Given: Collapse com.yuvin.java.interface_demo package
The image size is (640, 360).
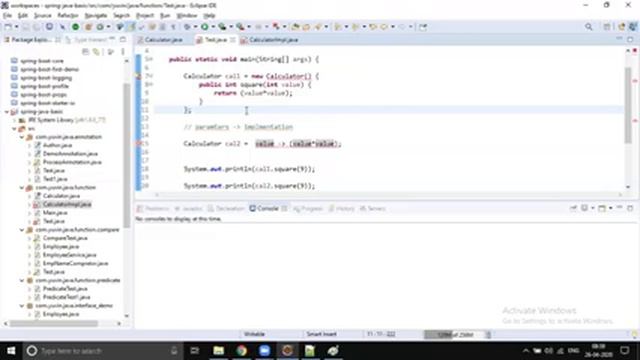Looking at the screenshot, I should coord(22,306).
